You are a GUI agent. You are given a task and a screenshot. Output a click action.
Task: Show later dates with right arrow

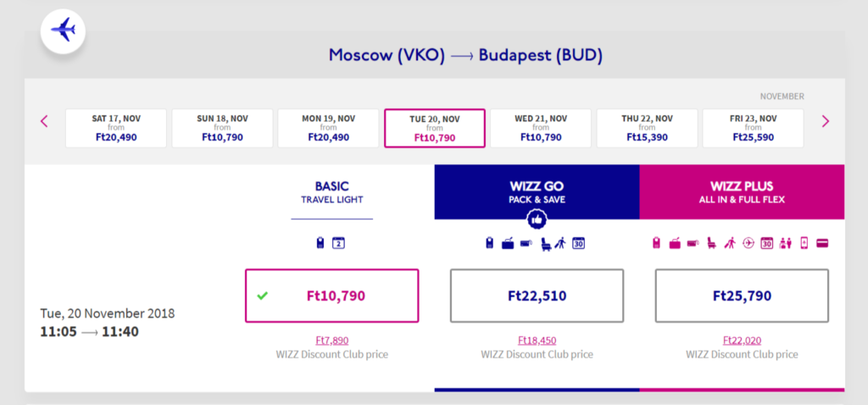pos(826,121)
